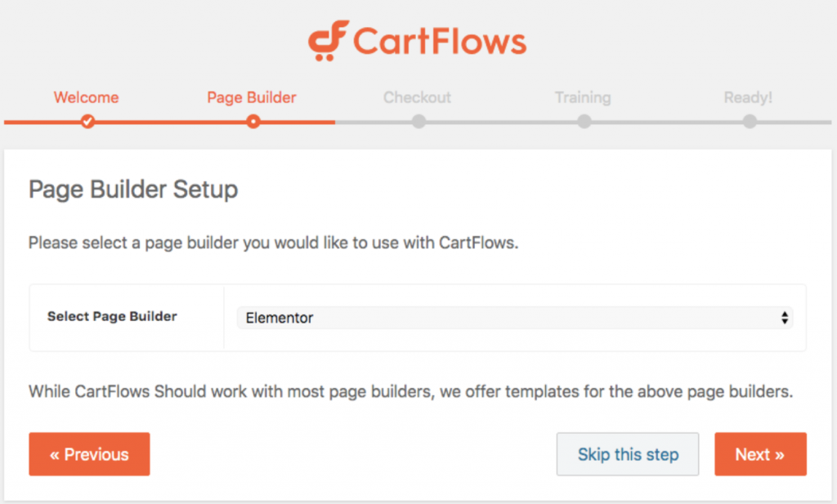Screen dimensions: 837x504
Task: Click the Page Builder Setup heading
Action: click(133, 190)
